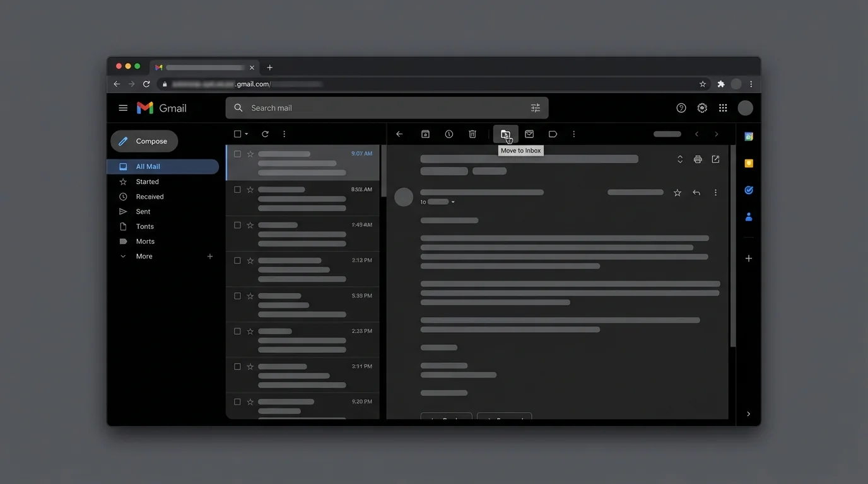Click the Labels tag icon

pyautogui.click(x=553, y=134)
